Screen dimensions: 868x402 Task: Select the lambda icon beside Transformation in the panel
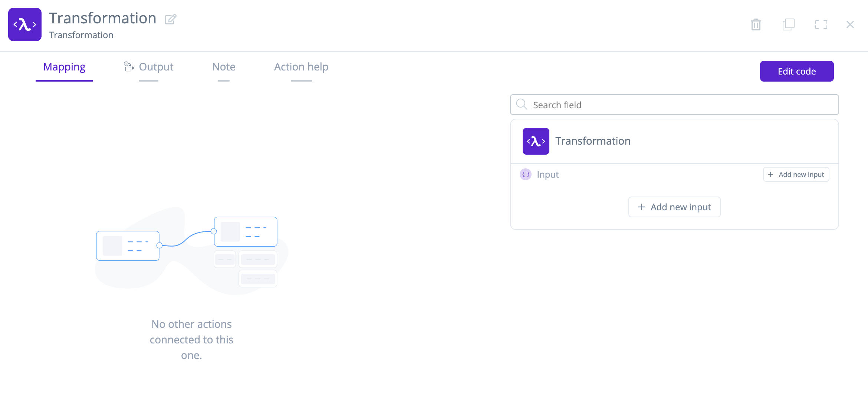pos(536,141)
